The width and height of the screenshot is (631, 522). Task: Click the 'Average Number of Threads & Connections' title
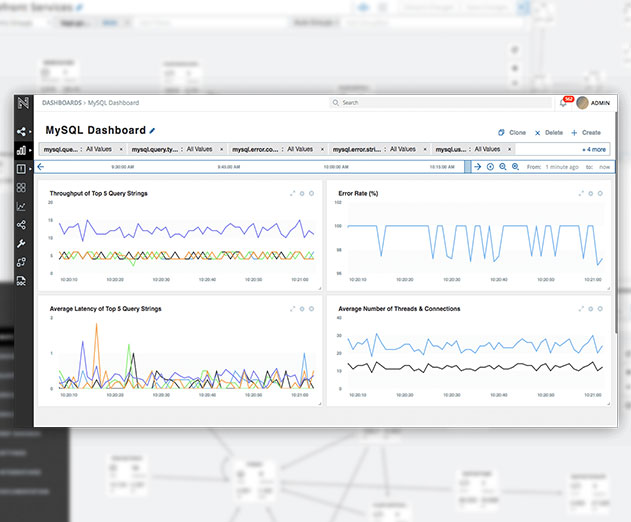click(x=399, y=309)
